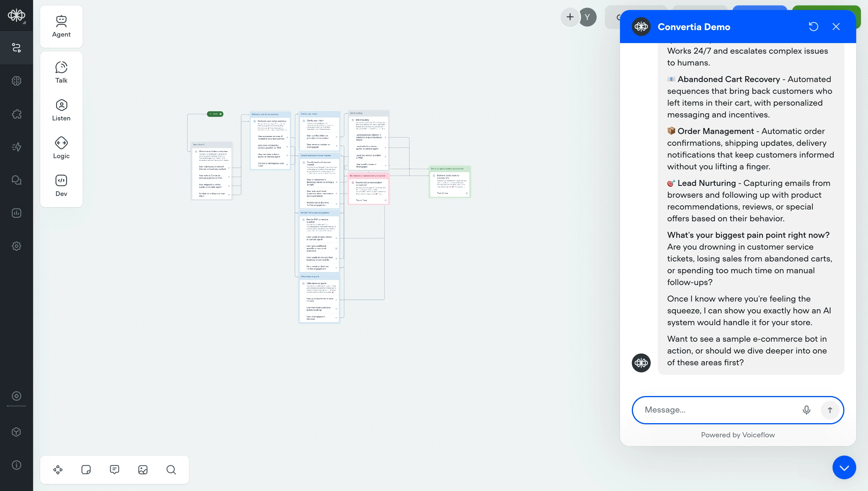Screen dimensions: 868x491
Task: Open the Dev step category
Action: click(61, 186)
